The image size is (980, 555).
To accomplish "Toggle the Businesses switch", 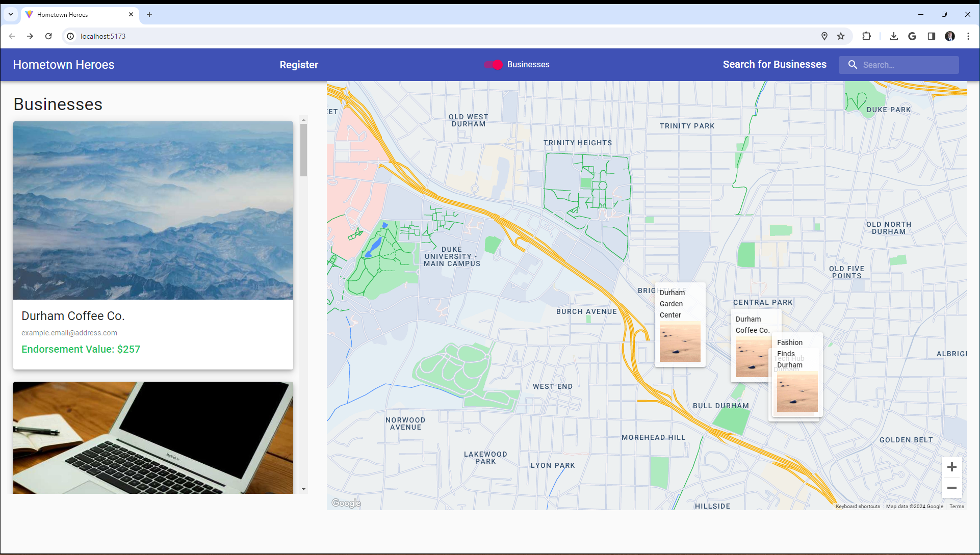I will pyautogui.click(x=494, y=65).
